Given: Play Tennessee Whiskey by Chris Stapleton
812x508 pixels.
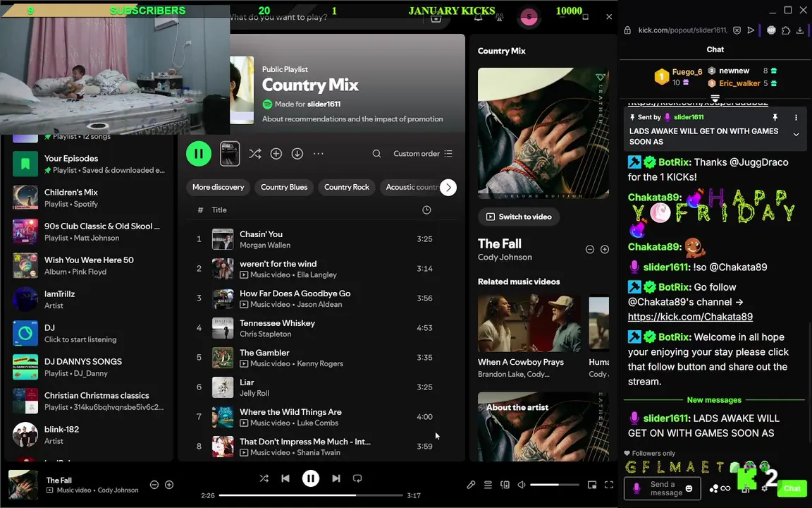Looking at the screenshot, I should [321, 327].
